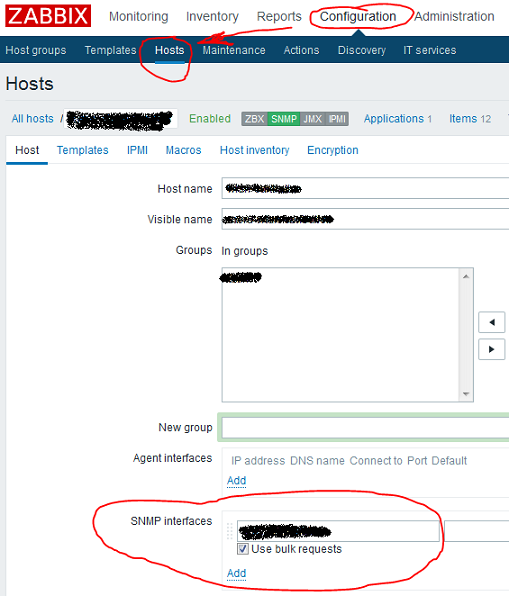Click the green SNMP availability badge

[284, 119]
